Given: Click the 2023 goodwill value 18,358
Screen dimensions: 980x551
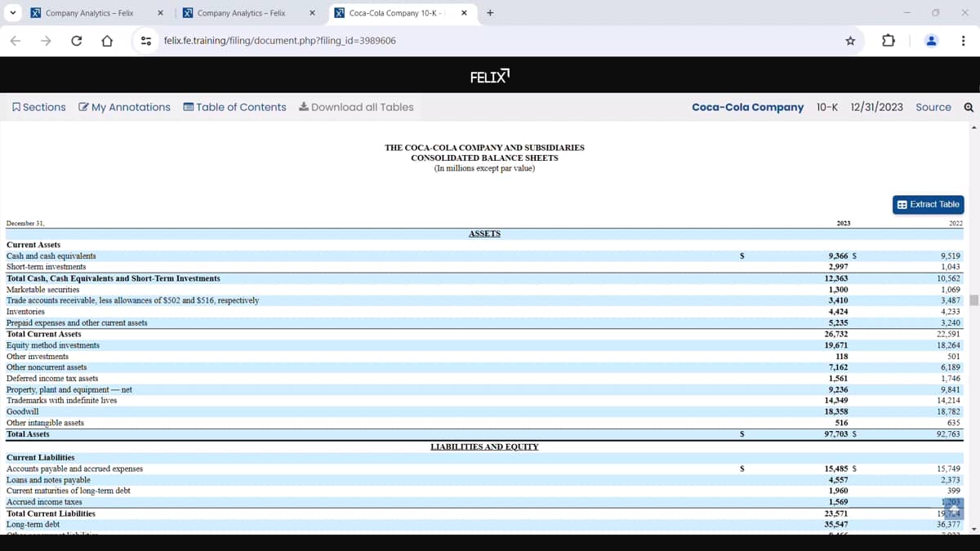Looking at the screenshot, I should pos(836,411).
